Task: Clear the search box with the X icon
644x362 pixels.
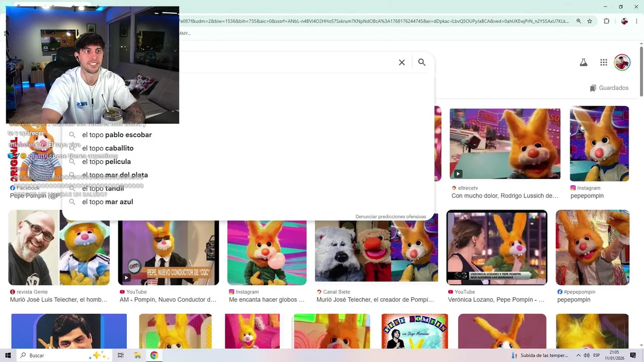Action: pyautogui.click(x=401, y=62)
